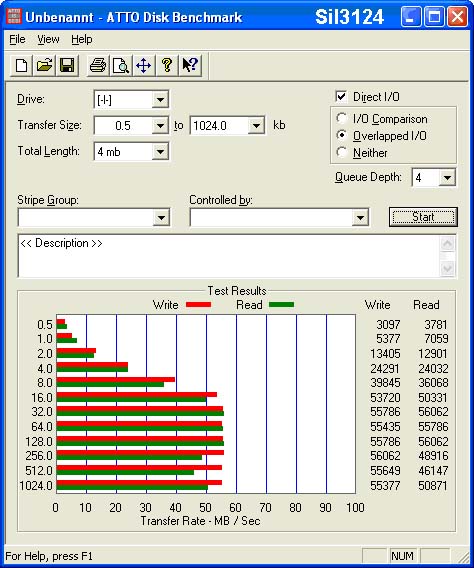This screenshot has width=474, height=568.
Task: Save results using the floppy disk icon
Action: (x=67, y=66)
